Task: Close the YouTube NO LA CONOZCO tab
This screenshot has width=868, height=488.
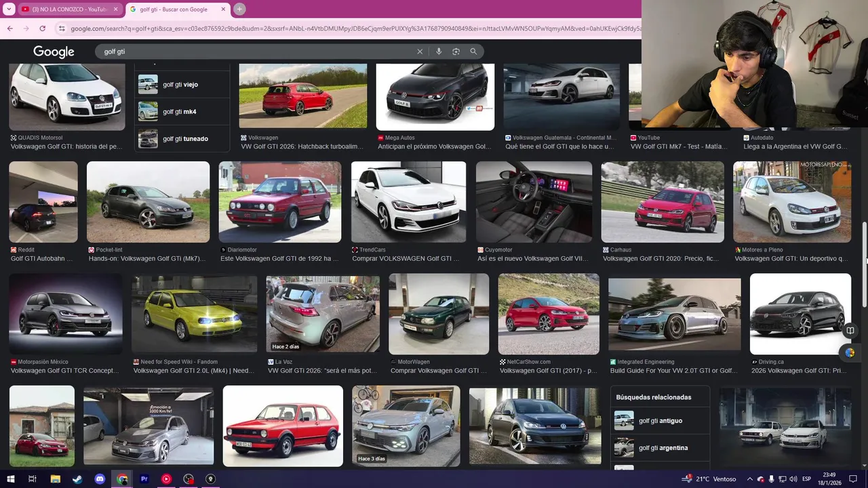Action: pos(115,9)
